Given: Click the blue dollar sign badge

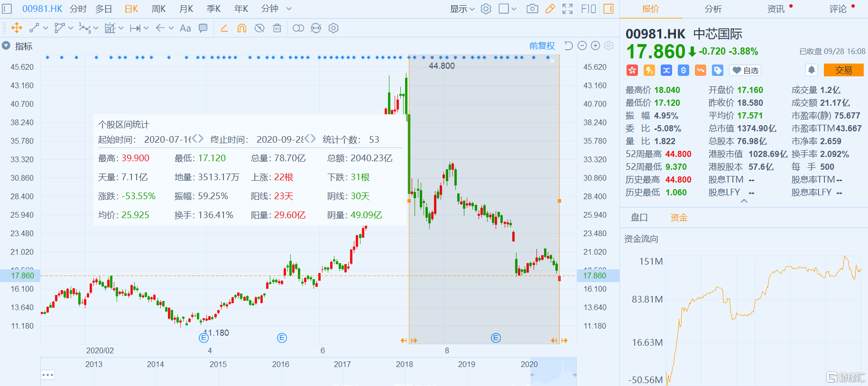Looking at the screenshot, I should pos(683,70).
